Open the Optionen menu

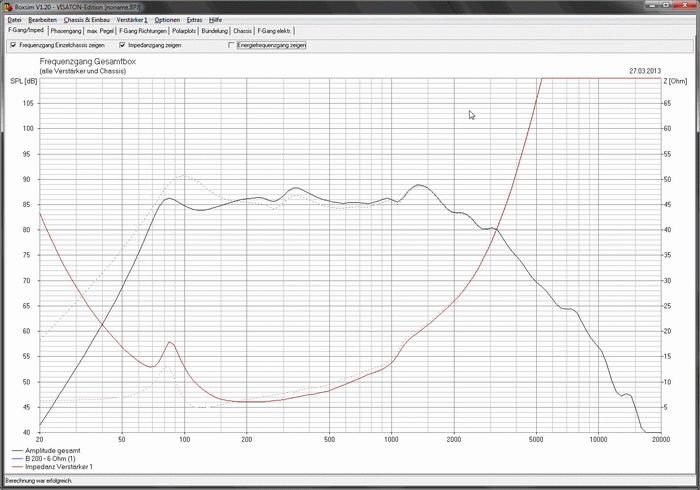click(x=167, y=20)
